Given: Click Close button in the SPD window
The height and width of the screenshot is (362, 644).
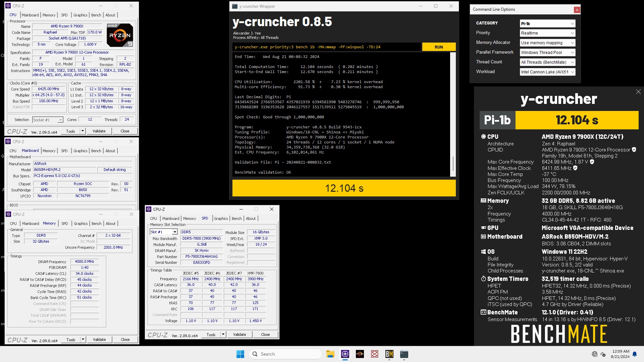Looking at the screenshot, I should click(265, 335).
